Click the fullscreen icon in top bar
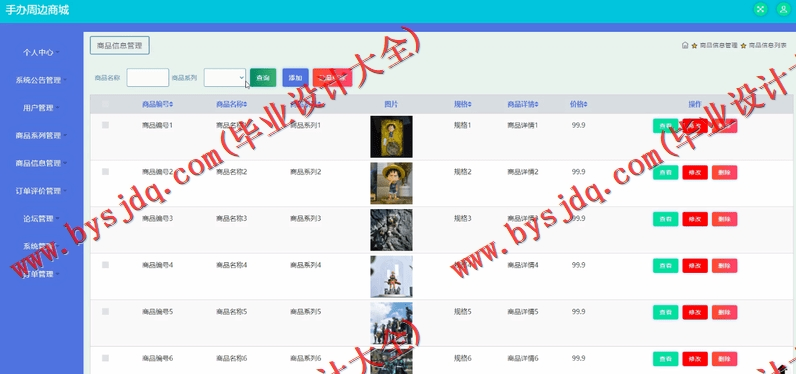 [760, 9]
